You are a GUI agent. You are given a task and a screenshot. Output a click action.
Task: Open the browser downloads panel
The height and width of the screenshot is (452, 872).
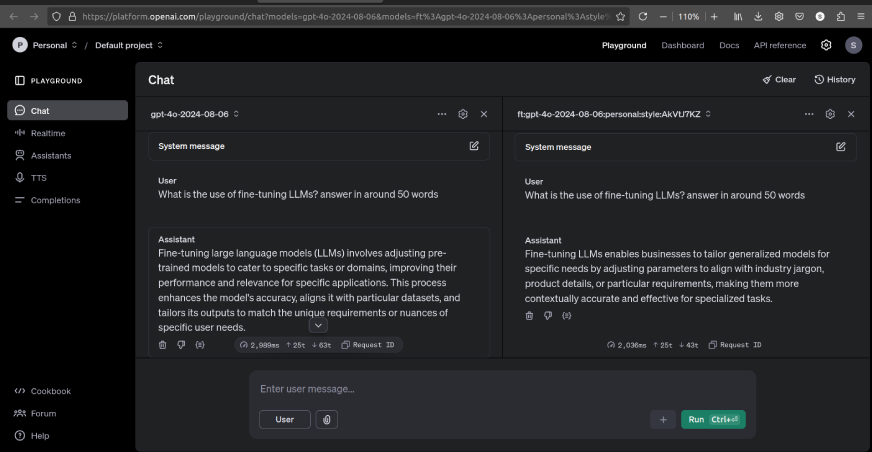(758, 17)
